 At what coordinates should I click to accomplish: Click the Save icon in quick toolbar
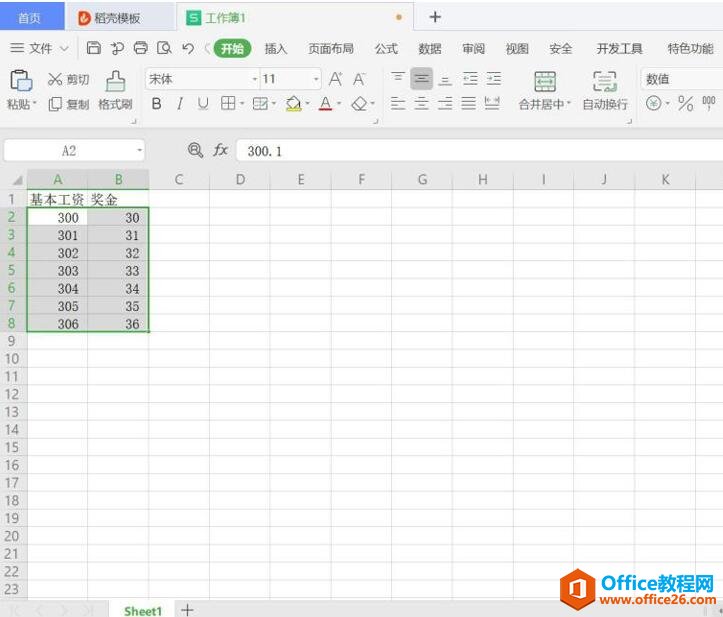(94, 48)
